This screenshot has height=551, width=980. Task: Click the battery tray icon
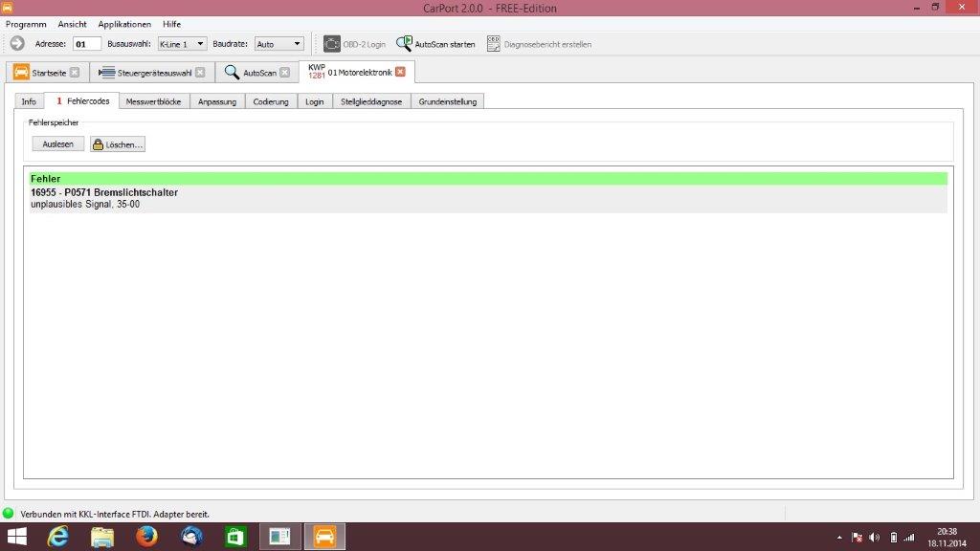(x=894, y=538)
